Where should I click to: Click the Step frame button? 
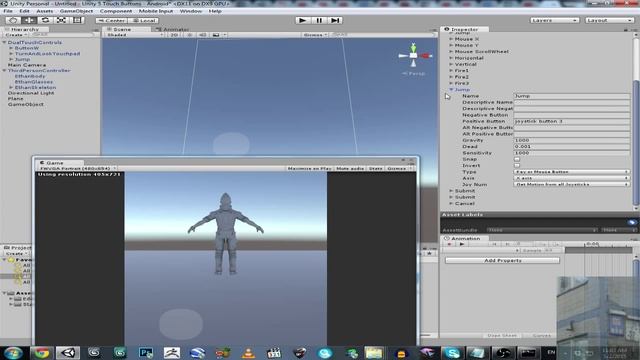(335, 20)
